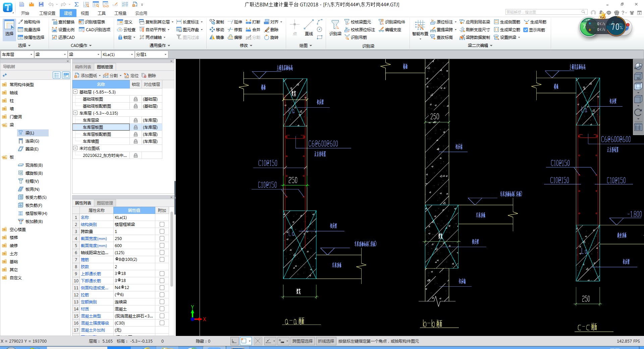
Task: Click 跨图层选择 button in status bar
Action: (x=303, y=341)
